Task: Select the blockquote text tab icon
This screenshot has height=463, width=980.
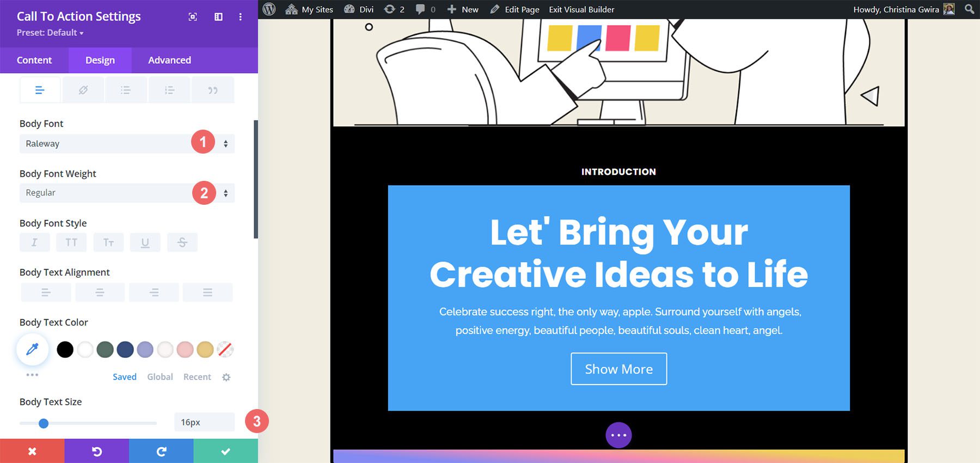Action: tap(213, 90)
